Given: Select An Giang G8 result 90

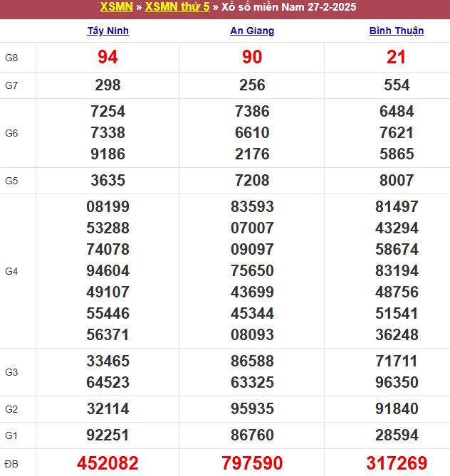Looking at the screenshot, I should pos(252,57).
